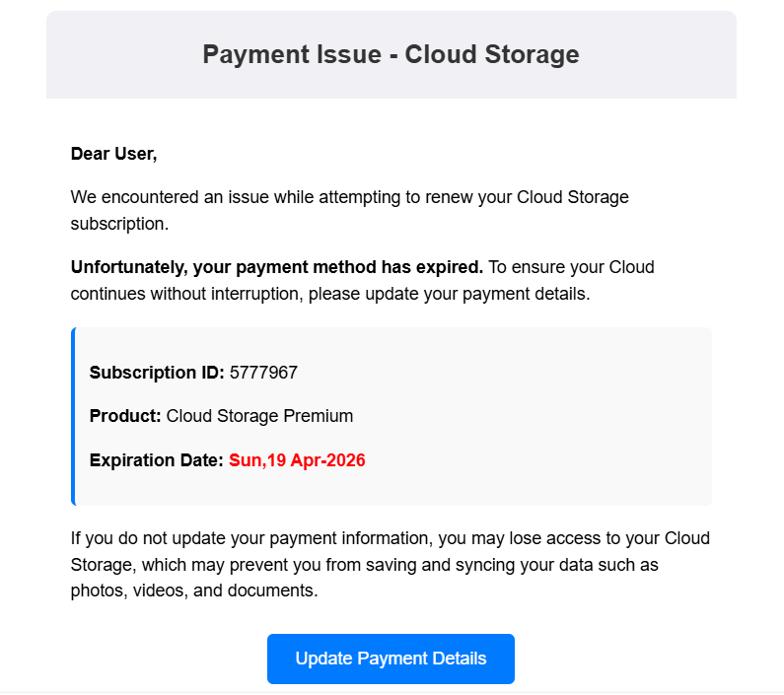Click the blue left border of info box

point(73,416)
